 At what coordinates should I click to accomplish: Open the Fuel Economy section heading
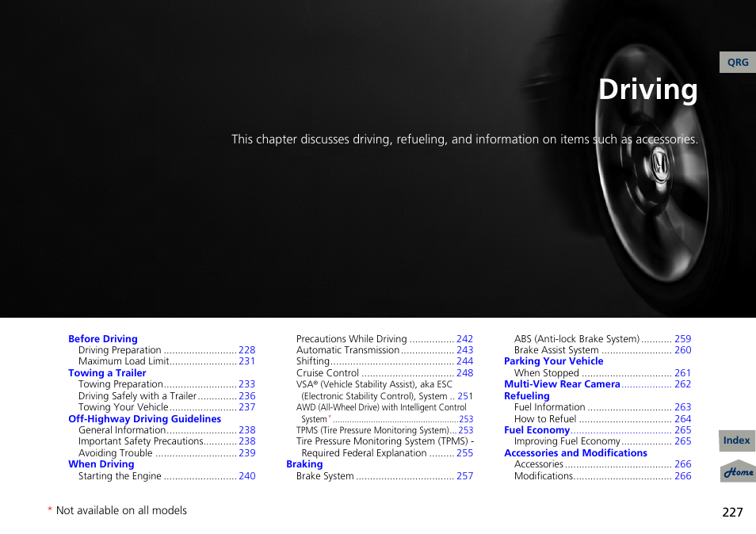(x=536, y=430)
